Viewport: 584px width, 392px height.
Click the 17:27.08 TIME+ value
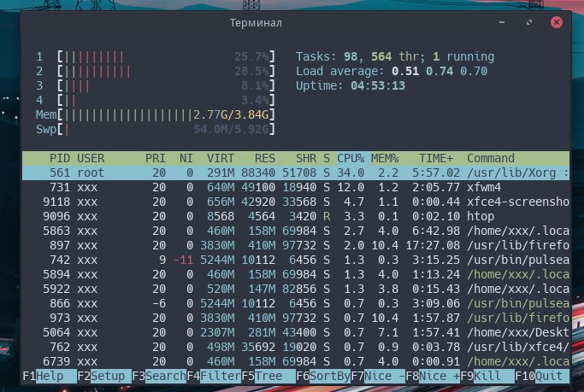pyautogui.click(x=433, y=245)
